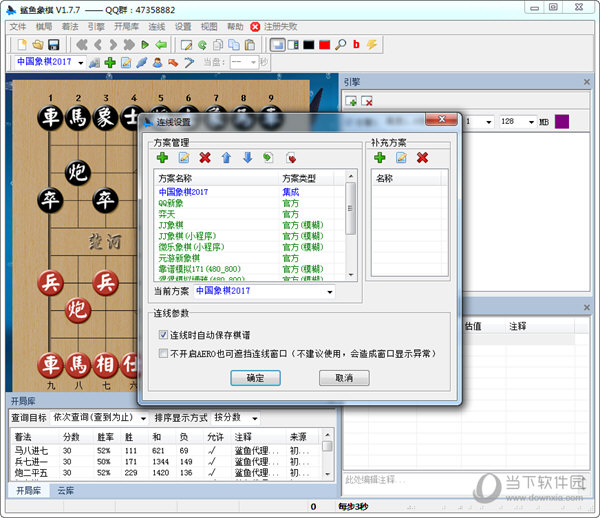The height and width of the screenshot is (518, 600).
Task: Open 连线 menu
Action: pyautogui.click(x=157, y=26)
